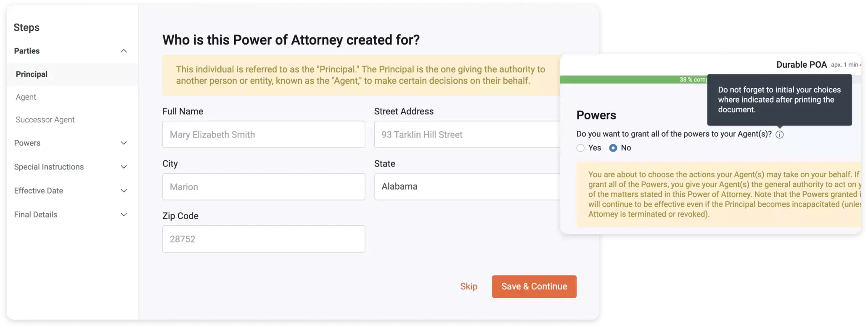Select the Yes radio button
Screen dimensions: 868x328
point(580,148)
